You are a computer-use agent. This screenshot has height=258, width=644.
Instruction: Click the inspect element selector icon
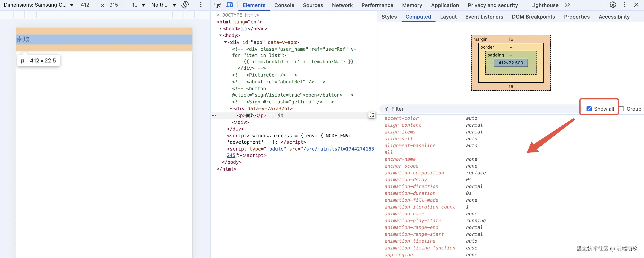(x=217, y=5)
